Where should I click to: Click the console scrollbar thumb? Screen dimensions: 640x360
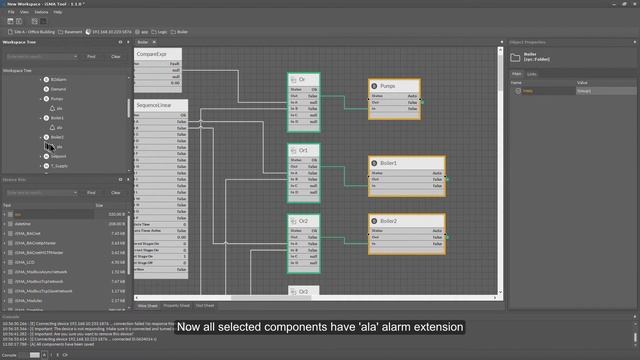click(x=635, y=337)
